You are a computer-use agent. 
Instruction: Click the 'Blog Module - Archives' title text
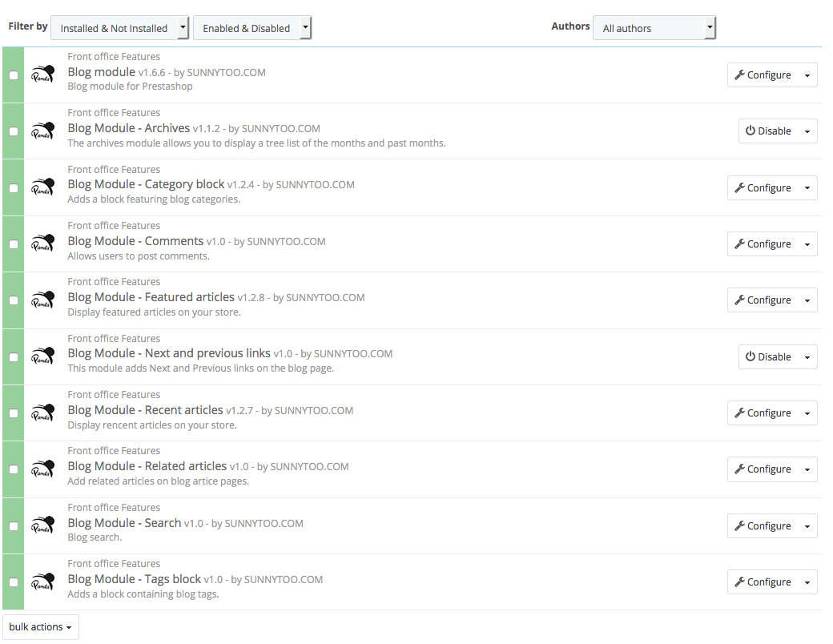coord(129,128)
